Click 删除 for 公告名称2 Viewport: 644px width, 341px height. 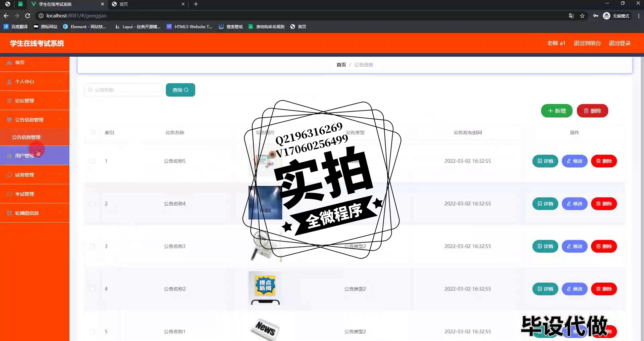[604, 289]
